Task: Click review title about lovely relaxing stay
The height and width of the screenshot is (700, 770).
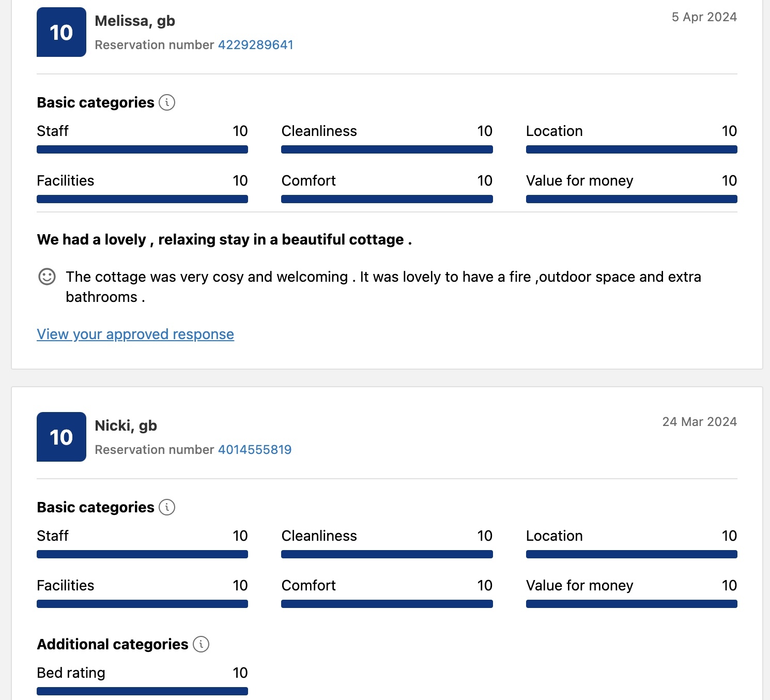Action: tap(224, 240)
